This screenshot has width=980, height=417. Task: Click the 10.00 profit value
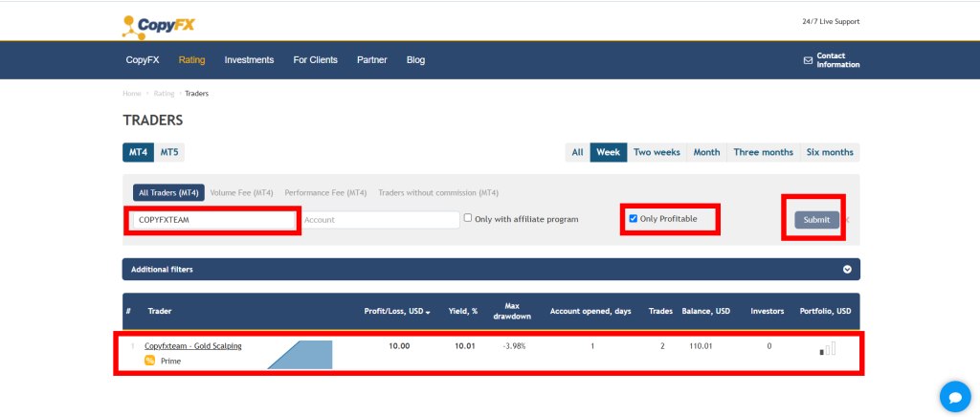point(399,346)
